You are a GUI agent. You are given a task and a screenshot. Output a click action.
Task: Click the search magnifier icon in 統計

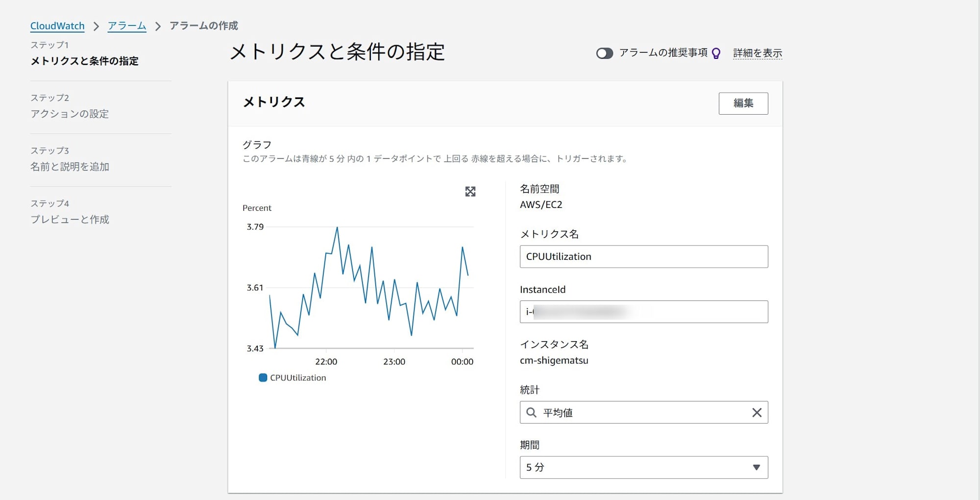point(531,413)
